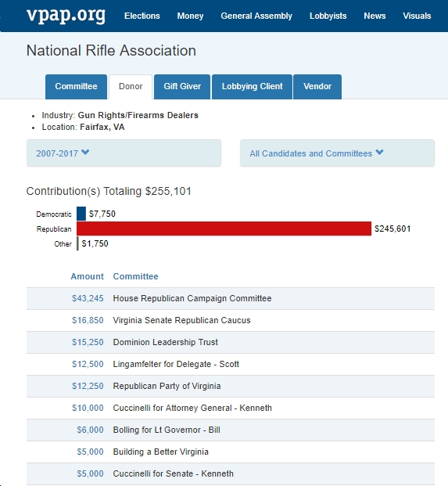Expand All Candidates and Committees dropdown
This screenshot has height=486, width=448.
(x=337, y=153)
